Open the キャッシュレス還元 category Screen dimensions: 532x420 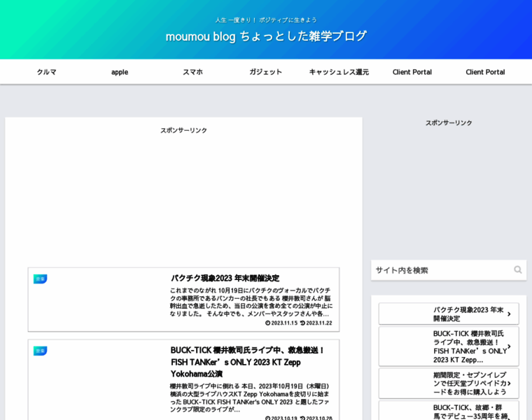pos(339,71)
